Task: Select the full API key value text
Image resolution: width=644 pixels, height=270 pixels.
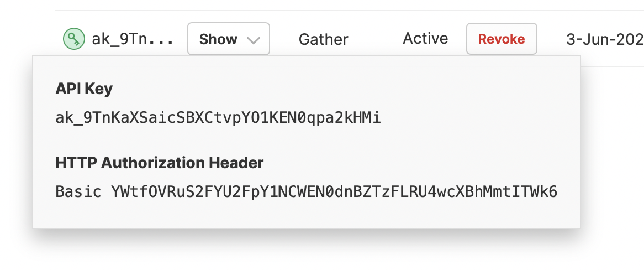Action: [218, 118]
